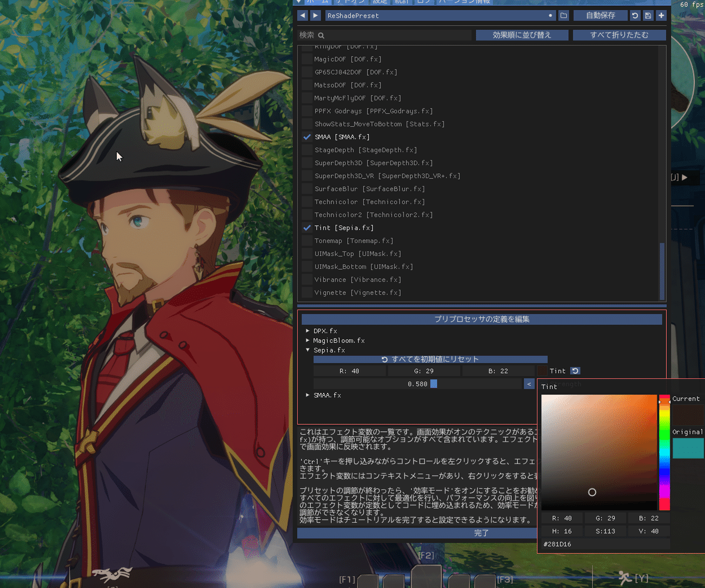Select 'ShowStats_MoveToBottom [Stats.fx]' row

[380, 124]
